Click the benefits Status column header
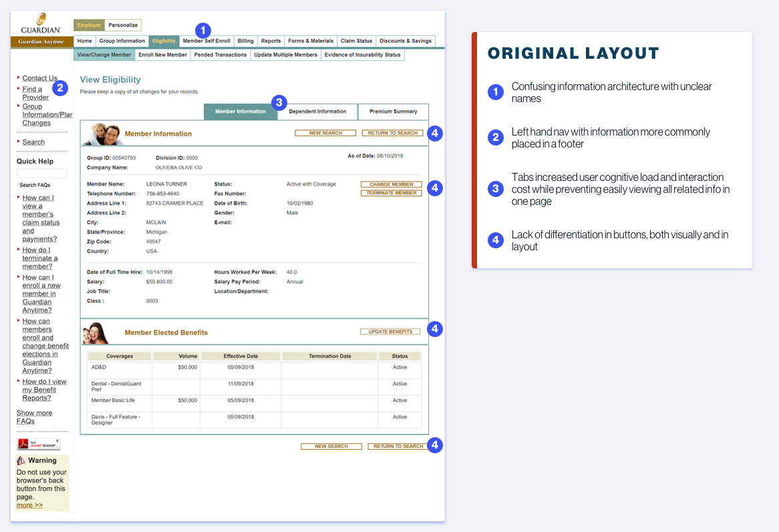This screenshot has height=532, width=779. [x=400, y=356]
